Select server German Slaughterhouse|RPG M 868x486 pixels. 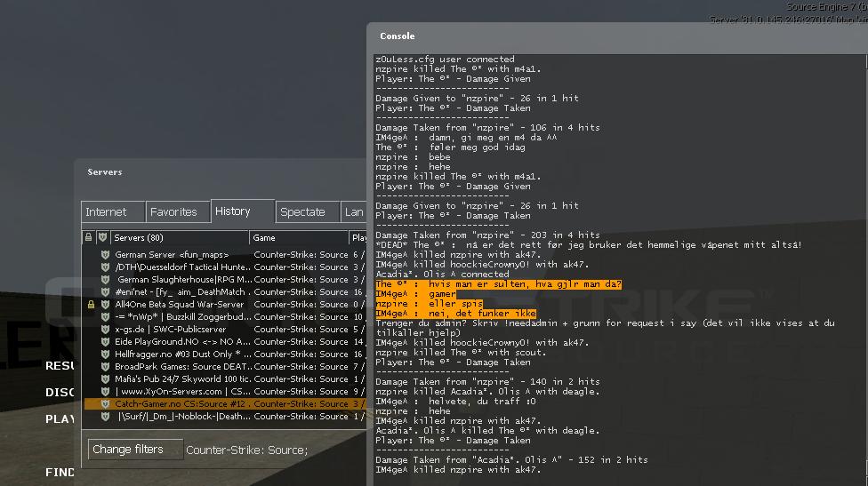(x=224, y=280)
